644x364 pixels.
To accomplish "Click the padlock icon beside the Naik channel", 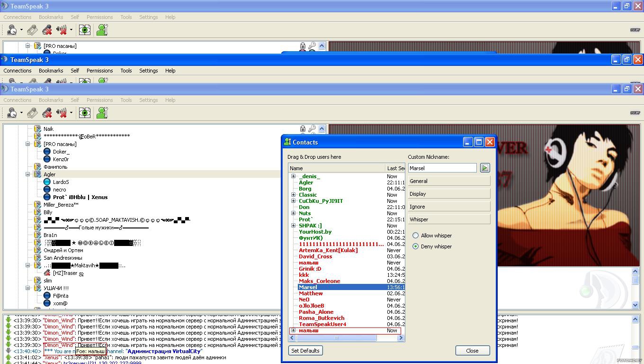I will click(x=303, y=128).
